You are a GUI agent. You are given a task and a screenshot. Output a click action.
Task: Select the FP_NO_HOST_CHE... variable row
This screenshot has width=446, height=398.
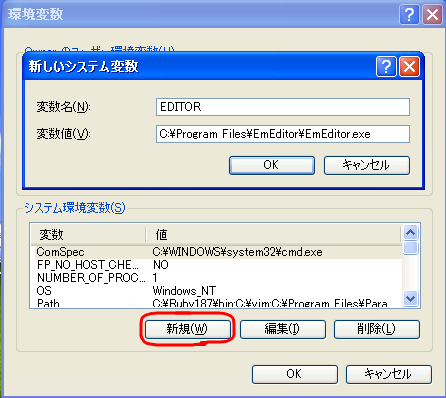(218, 265)
